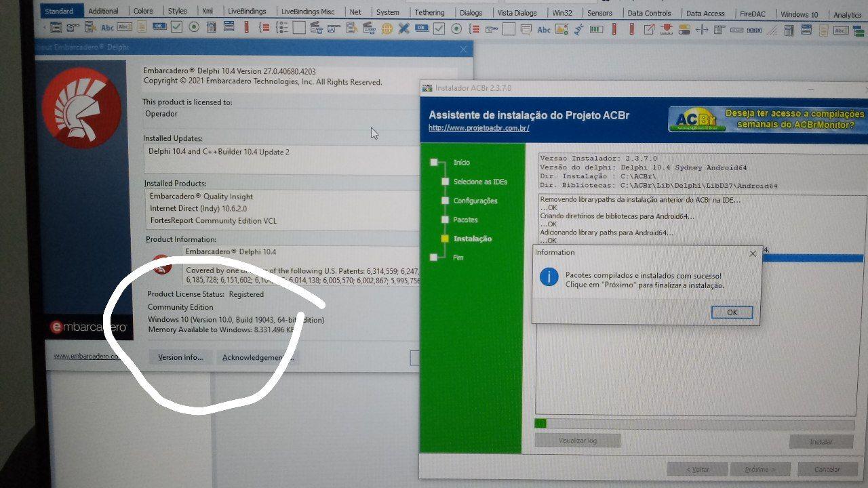This screenshot has width=868, height=488.
Task: Open the Additional palette tab
Action: click(x=104, y=12)
